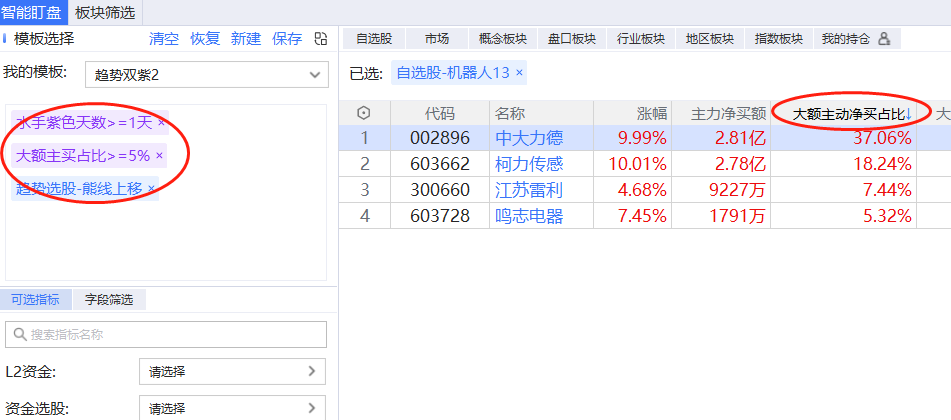Open the stock 柯力传感 in the list
The width and height of the screenshot is (951, 420).
(x=529, y=164)
